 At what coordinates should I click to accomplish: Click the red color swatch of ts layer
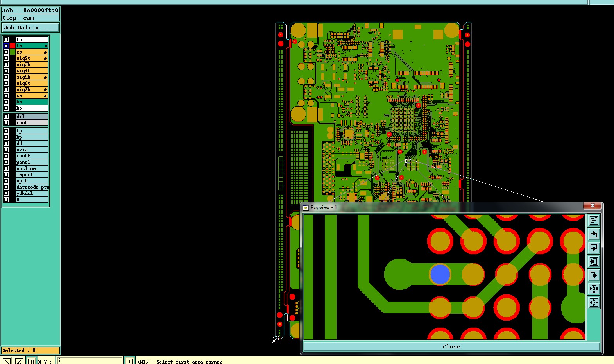pyautogui.click(x=13, y=46)
